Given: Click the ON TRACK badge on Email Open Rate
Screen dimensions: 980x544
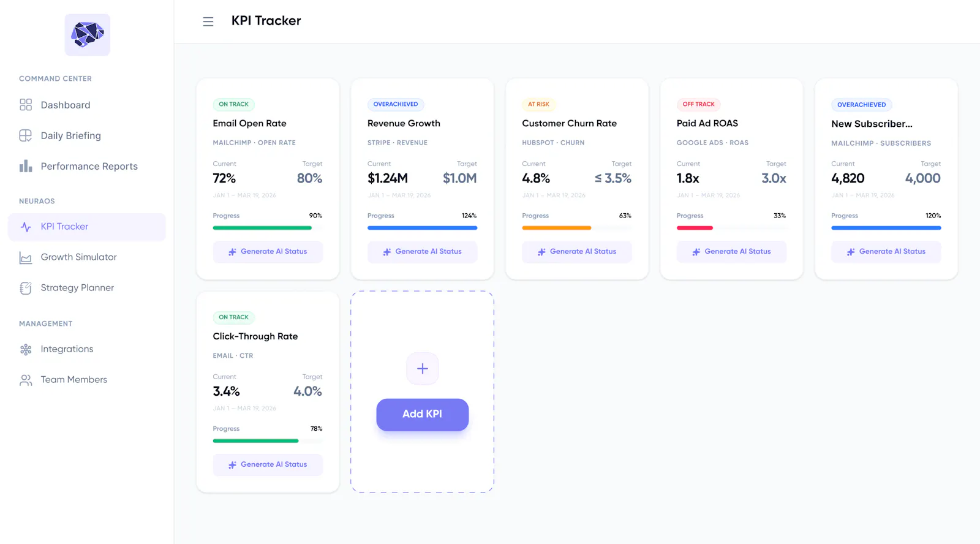Looking at the screenshot, I should (234, 105).
